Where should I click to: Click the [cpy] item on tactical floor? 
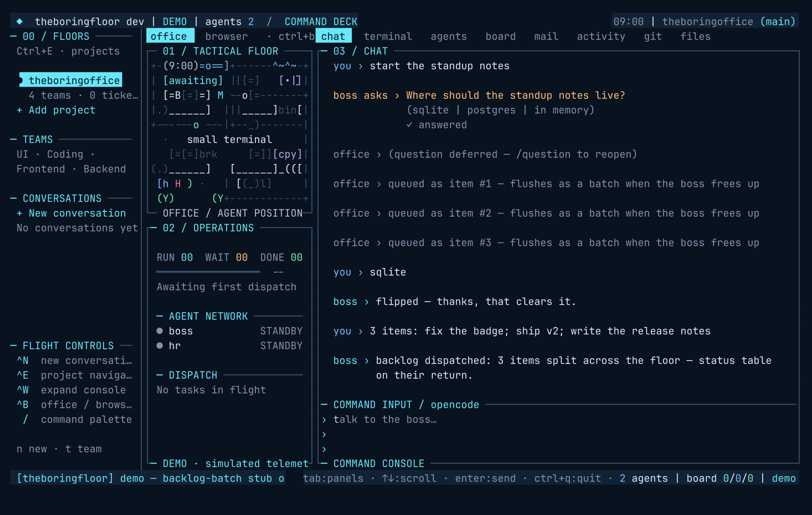point(288,154)
